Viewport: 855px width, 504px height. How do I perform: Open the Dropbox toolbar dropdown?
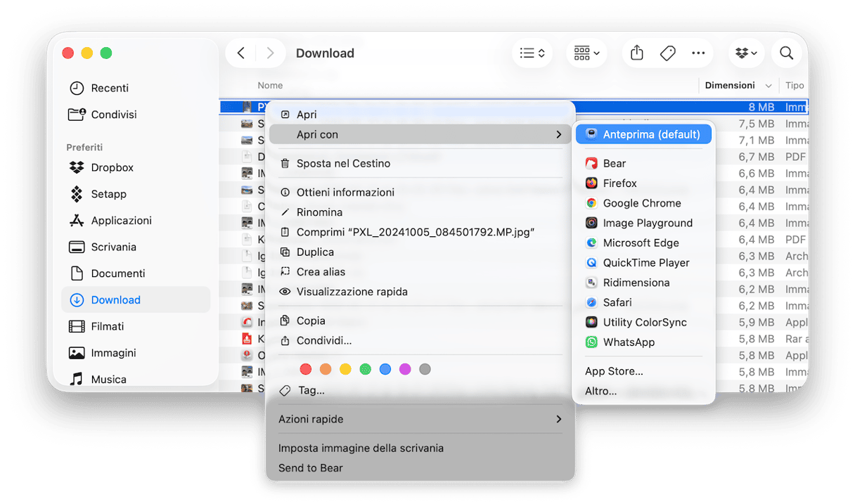(x=747, y=53)
